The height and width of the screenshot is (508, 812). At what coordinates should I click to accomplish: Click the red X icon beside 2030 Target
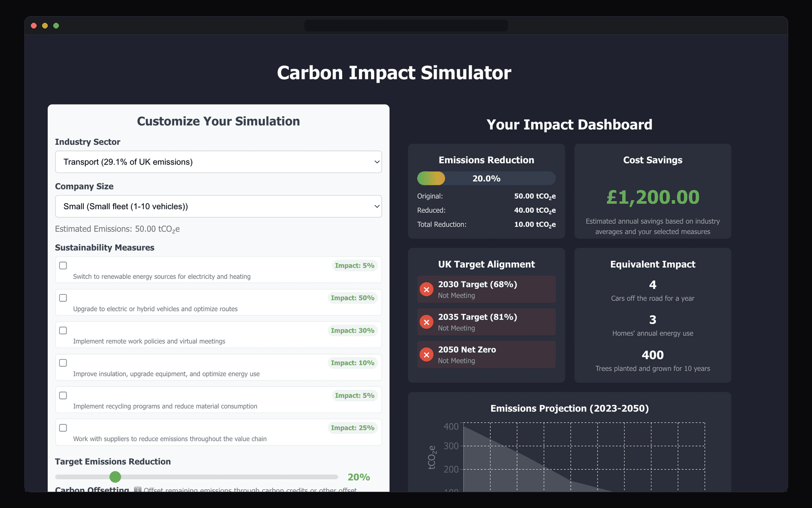[426, 289]
